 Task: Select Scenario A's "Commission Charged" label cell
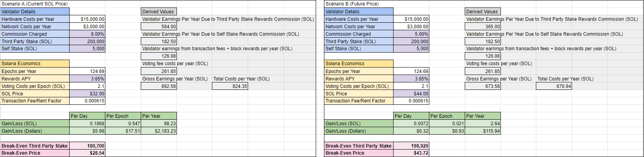click(35, 34)
